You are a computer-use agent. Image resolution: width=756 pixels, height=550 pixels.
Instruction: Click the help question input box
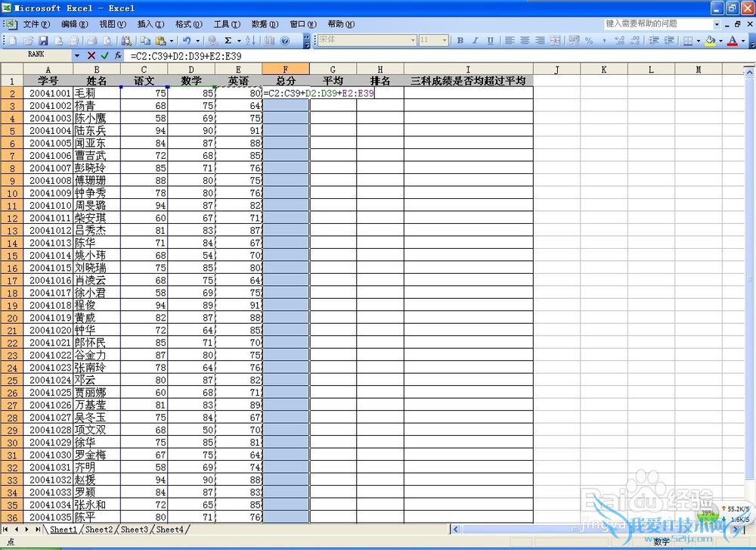point(658,24)
